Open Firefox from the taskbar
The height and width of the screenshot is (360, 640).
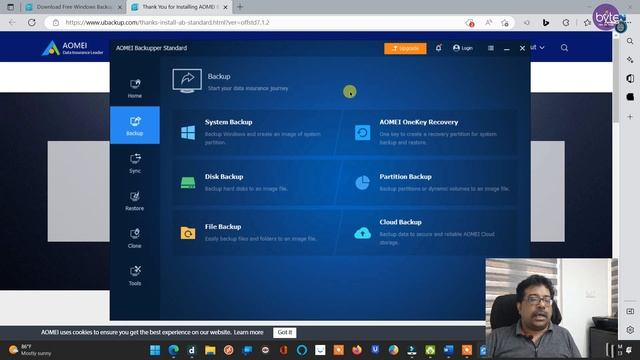point(357,350)
